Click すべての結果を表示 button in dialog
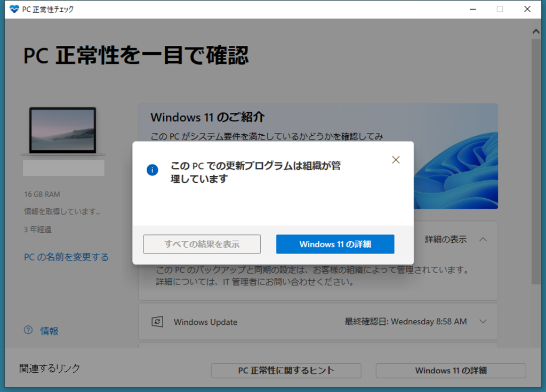Screen dimensions: 546x392 click(202, 244)
